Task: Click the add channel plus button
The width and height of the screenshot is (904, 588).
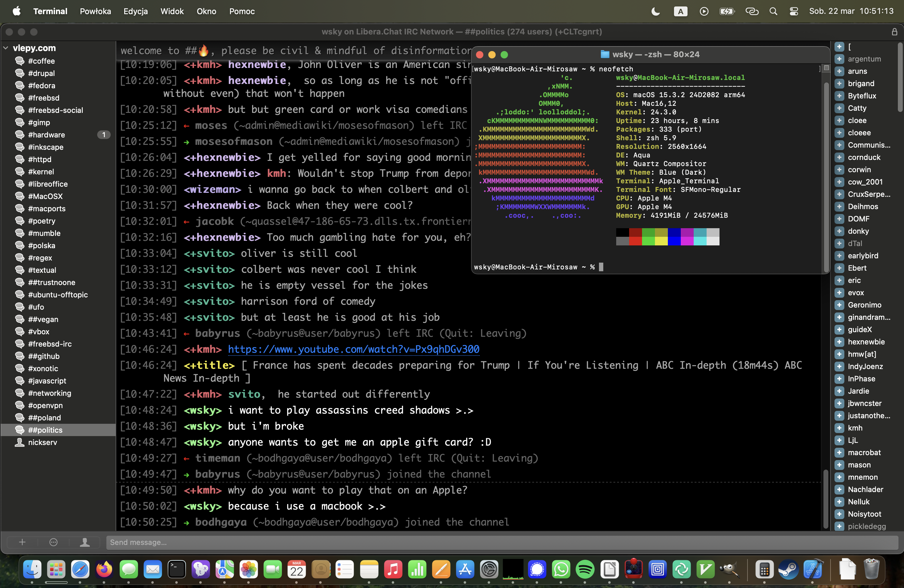Action: 22,542
